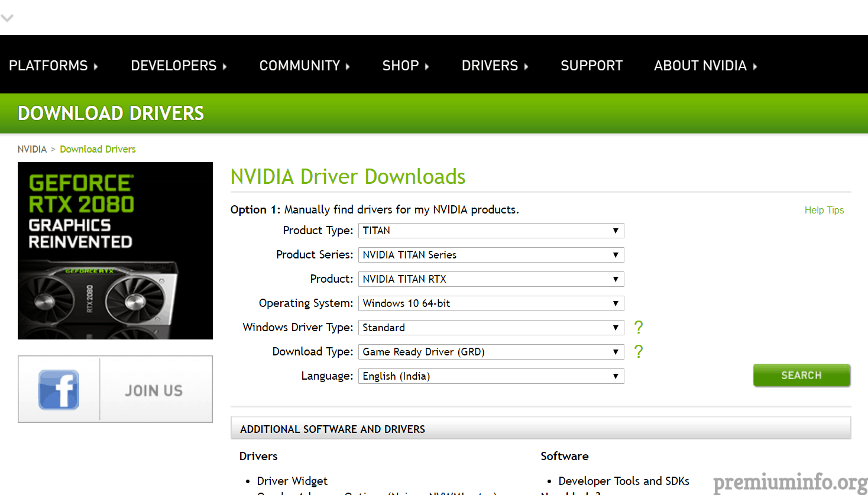Open the Product dropdown showing NVIDIA TITAN RTX
The image size is (868, 495).
[x=491, y=279]
